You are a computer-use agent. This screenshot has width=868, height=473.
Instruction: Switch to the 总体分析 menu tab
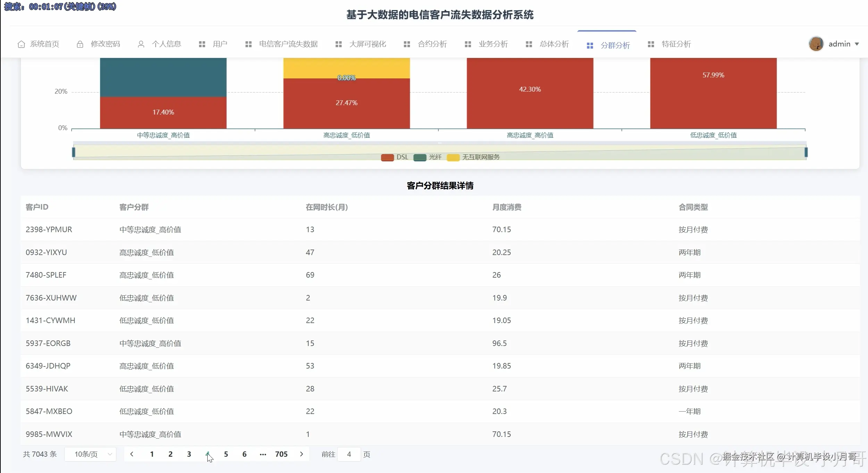554,44
